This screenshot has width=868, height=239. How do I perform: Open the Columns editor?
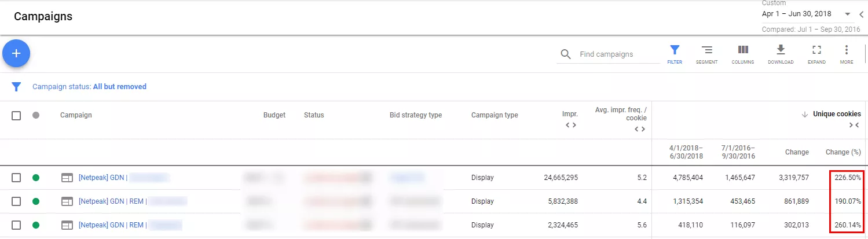743,54
